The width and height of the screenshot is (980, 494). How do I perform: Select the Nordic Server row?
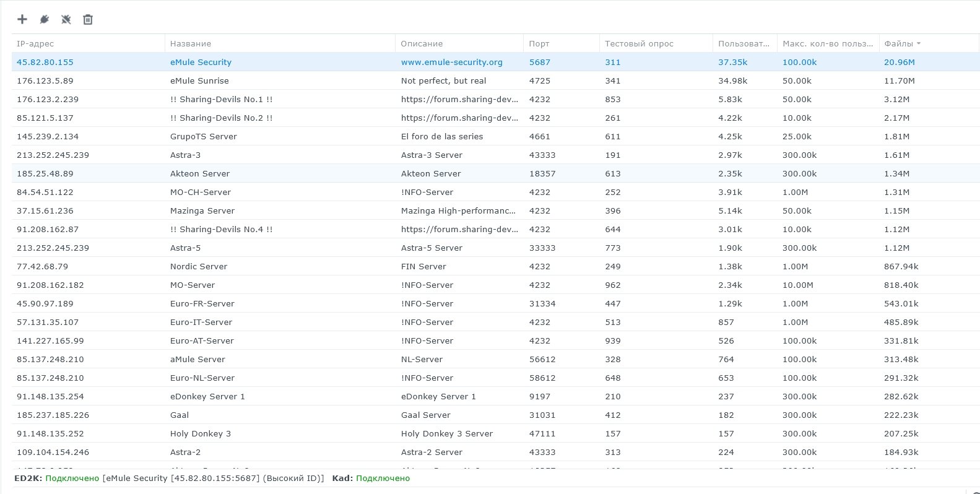(x=198, y=266)
